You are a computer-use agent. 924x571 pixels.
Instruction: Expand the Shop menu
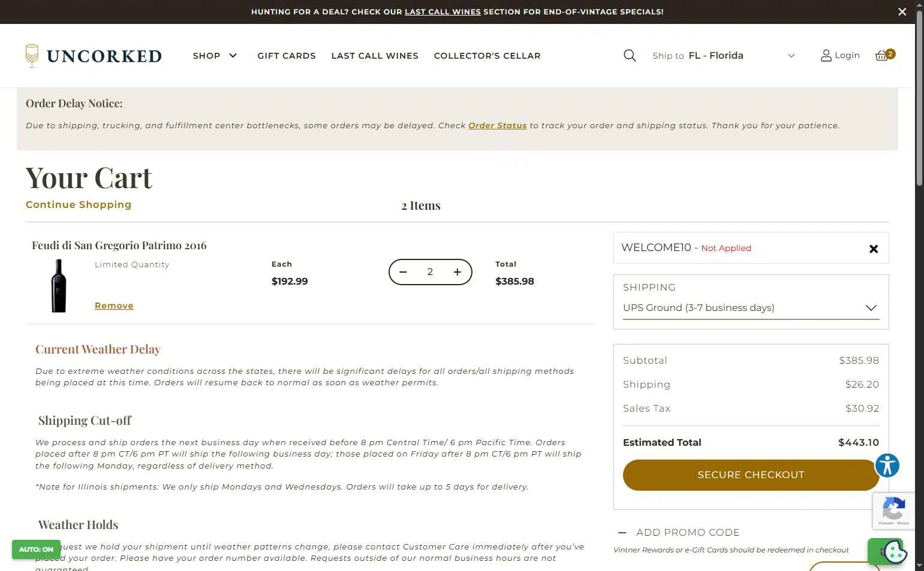(x=215, y=56)
